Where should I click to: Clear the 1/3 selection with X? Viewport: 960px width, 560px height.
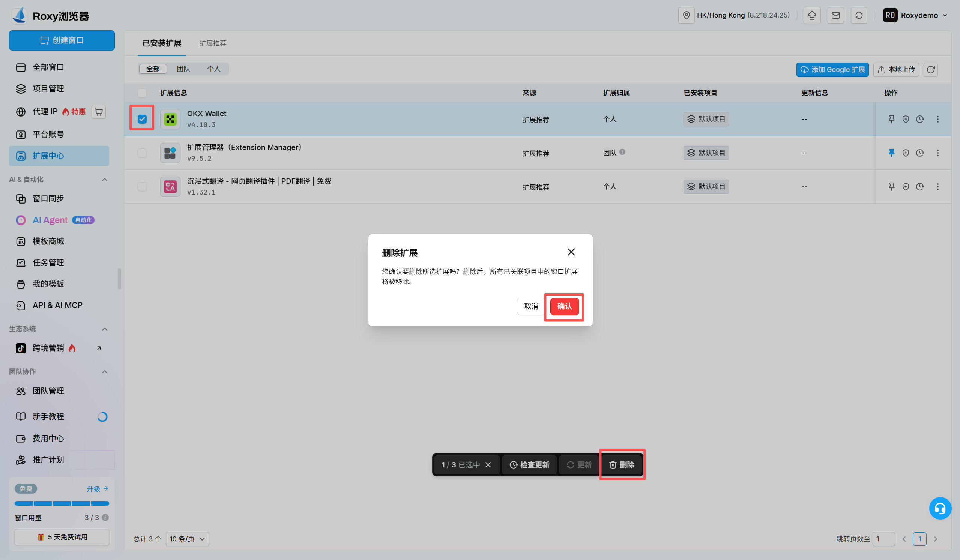click(488, 464)
